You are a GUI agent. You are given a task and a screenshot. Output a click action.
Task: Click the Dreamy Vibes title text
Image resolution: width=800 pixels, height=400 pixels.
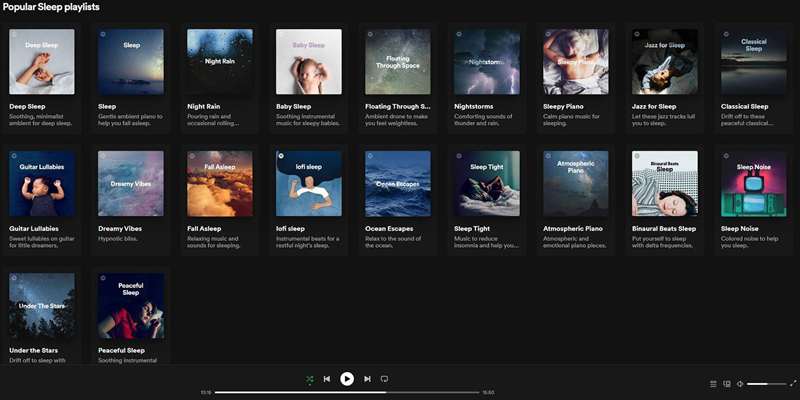(120, 229)
